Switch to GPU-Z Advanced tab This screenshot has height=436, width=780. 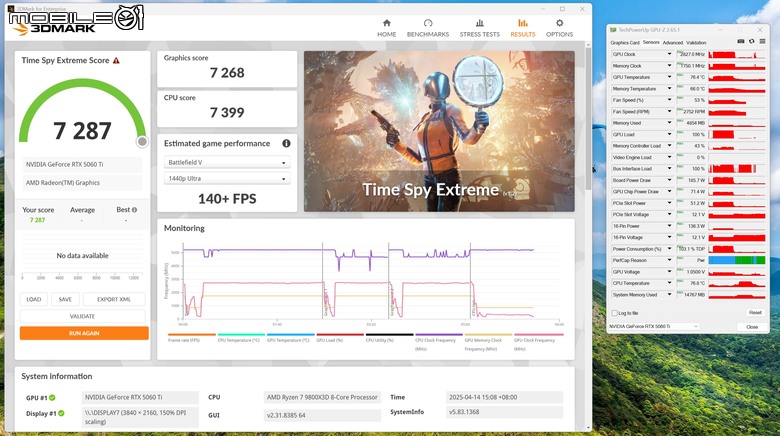click(x=673, y=43)
